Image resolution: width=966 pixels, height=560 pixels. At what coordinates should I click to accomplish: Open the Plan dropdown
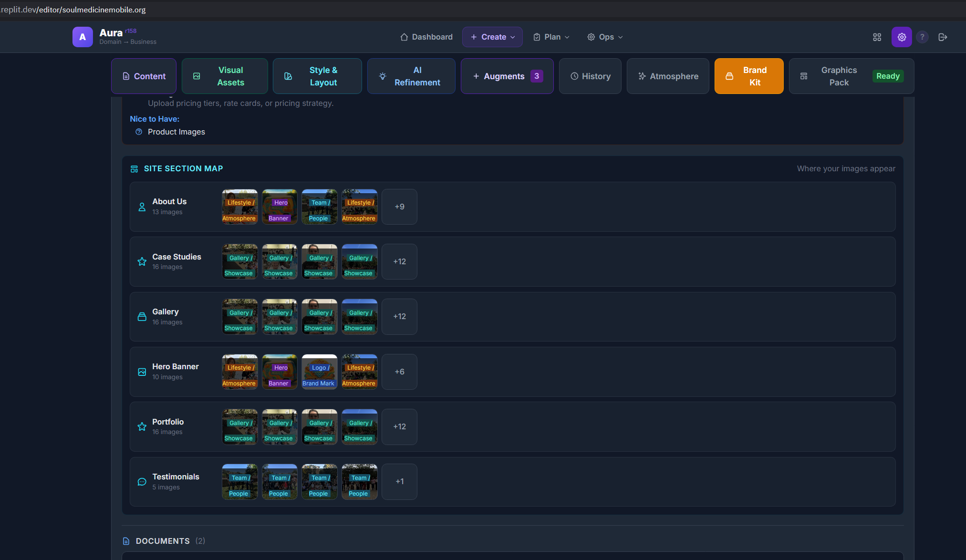pos(551,37)
